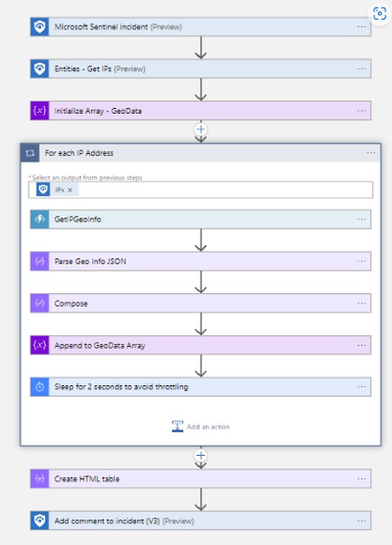Screen dimensions: 392x545
Task: Insert a step using plus below Initialize Array
Action: [x=201, y=129]
